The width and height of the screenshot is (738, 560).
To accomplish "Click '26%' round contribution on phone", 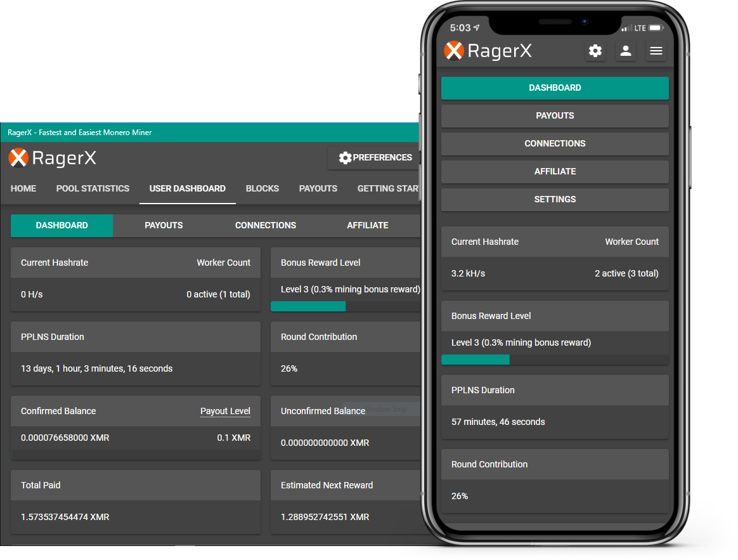I will [x=460, y=496].
